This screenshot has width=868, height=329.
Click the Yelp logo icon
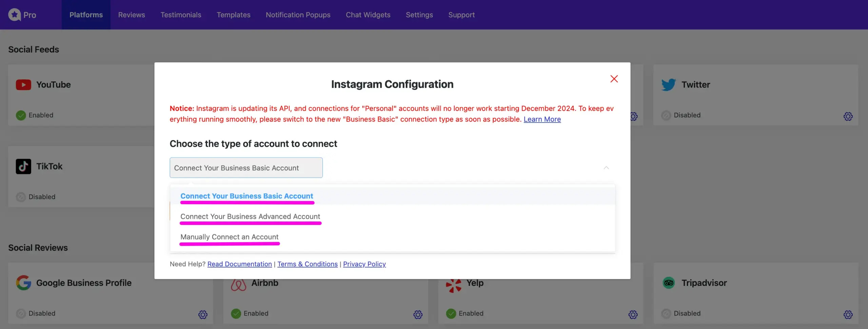[x=454, y=285]
